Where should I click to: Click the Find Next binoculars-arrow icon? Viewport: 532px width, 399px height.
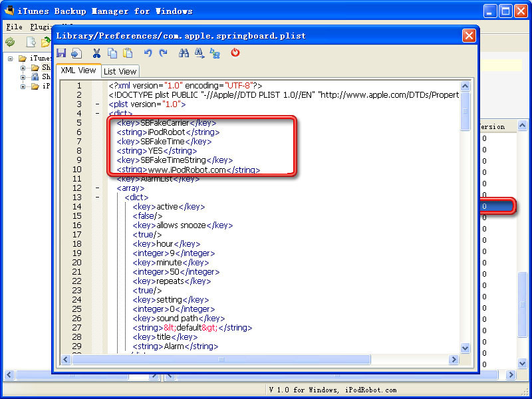[x=199, y=53]
